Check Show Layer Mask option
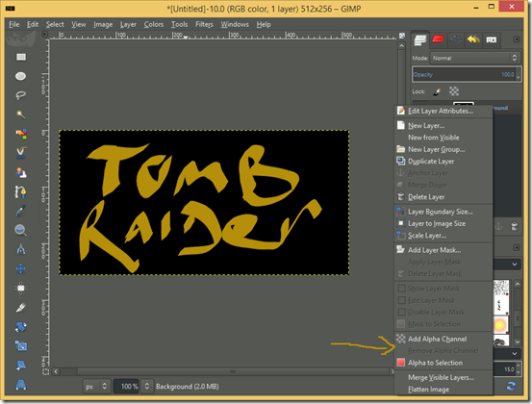The image size is (532, 404). (402, 289)
